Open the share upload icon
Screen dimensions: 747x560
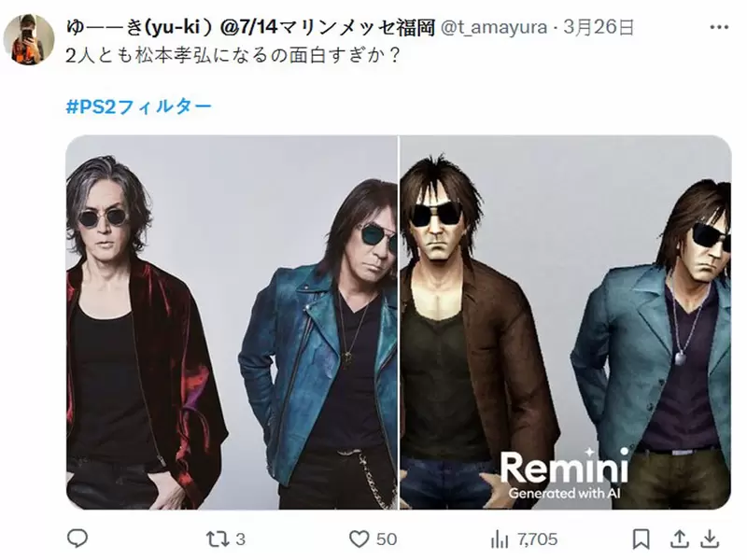tap(680, 539)
